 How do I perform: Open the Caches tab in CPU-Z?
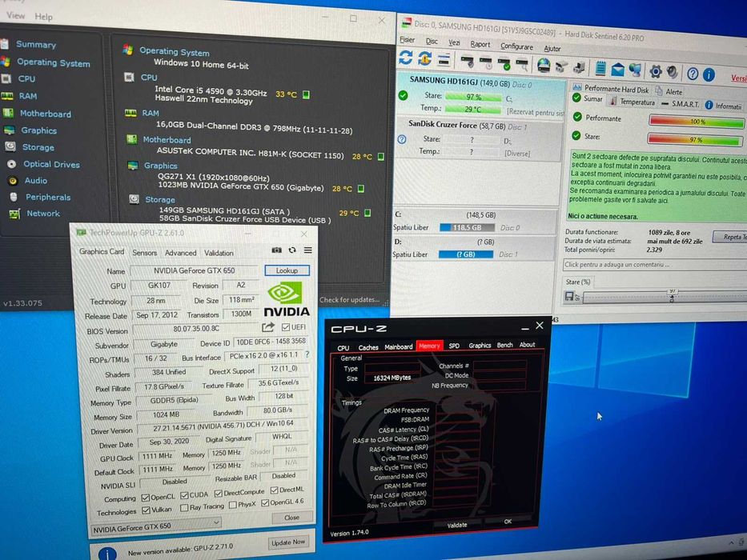(x=368, y=348)
